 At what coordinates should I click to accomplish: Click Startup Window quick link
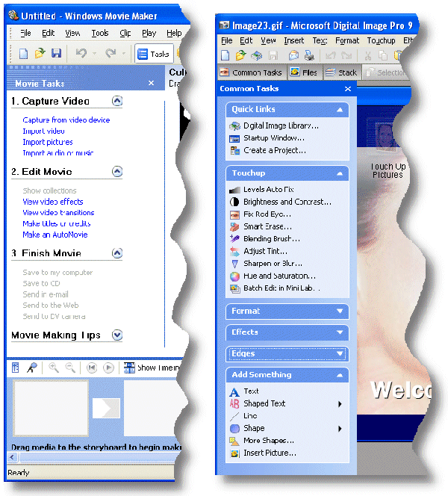267,138
